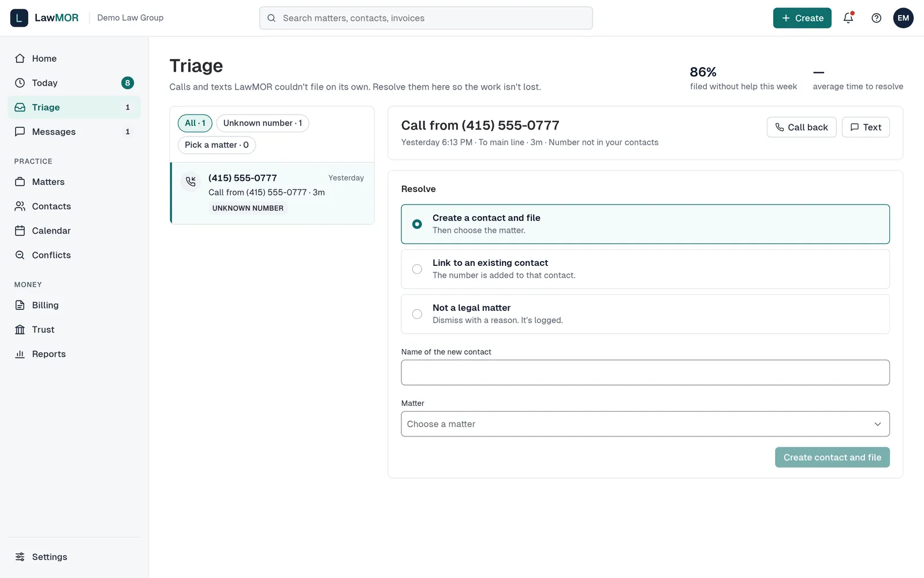Click the Call back button
The image size is (924, 578).
(801, 127)
